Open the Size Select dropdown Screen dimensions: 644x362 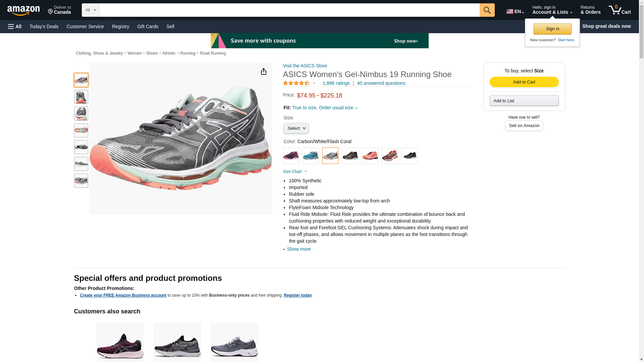(296, 128)
